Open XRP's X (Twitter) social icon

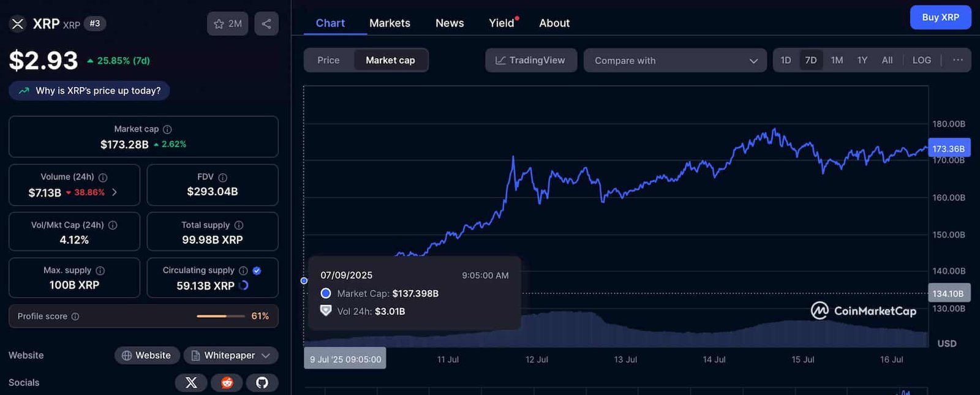coord(190,382)
